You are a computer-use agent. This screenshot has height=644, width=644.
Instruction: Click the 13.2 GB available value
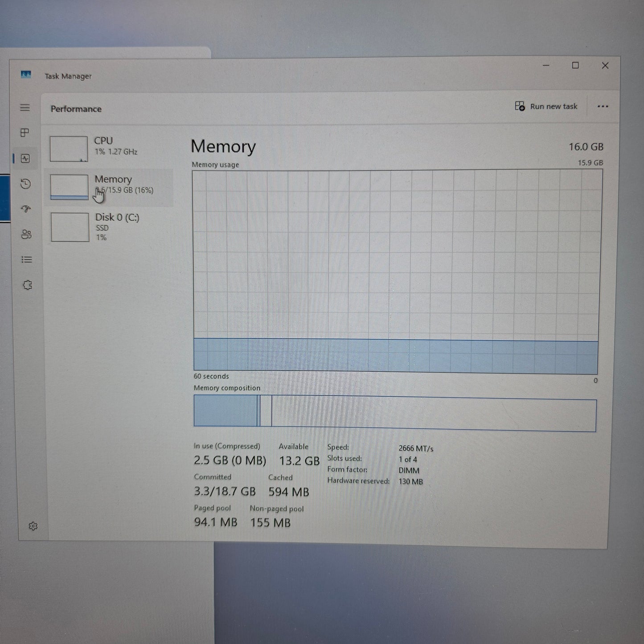coord(299,461)
